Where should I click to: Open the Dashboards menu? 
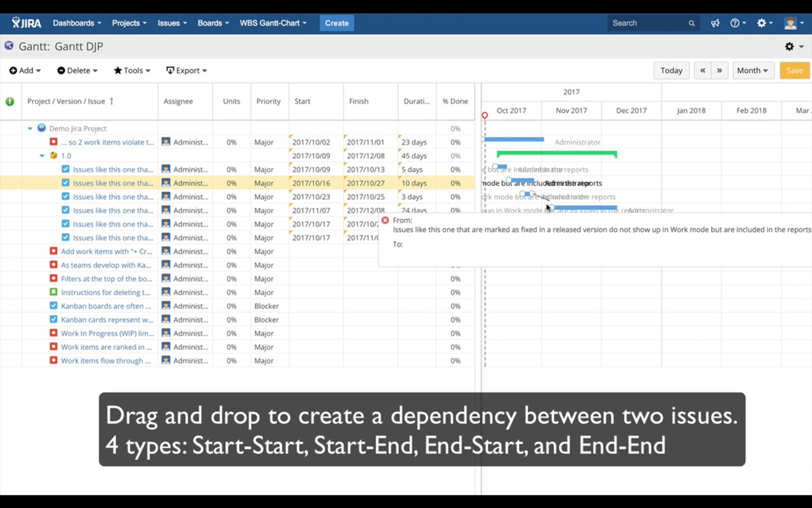(x=77, y=23)
